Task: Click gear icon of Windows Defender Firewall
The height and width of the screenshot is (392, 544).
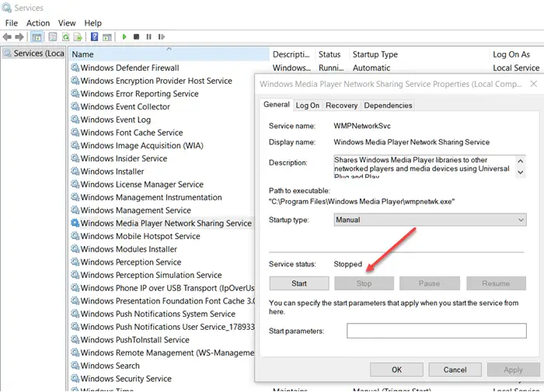Action: [x=75, y=68]
